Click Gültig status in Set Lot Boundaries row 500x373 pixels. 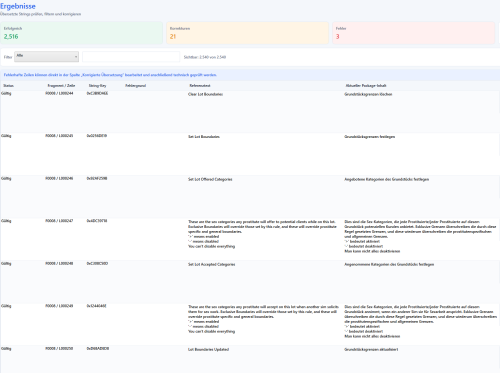[6, 136]
